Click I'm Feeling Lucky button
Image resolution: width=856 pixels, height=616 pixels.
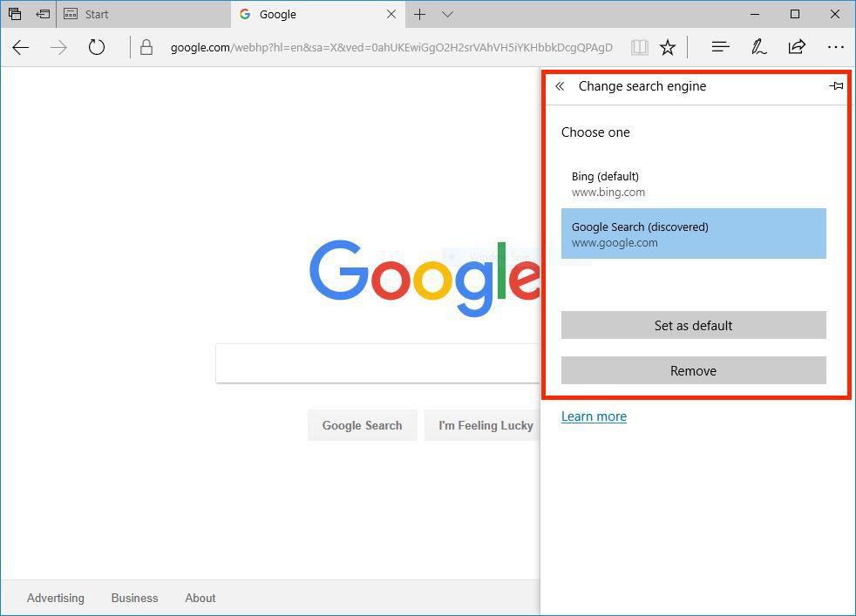point(483,425)
